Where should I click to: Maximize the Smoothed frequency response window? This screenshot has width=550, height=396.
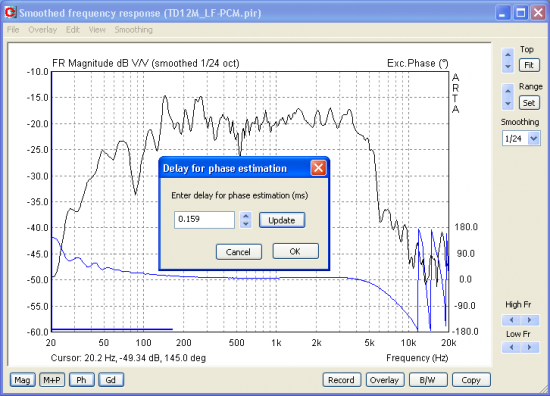pyautogui.click(x=521, y=13)
